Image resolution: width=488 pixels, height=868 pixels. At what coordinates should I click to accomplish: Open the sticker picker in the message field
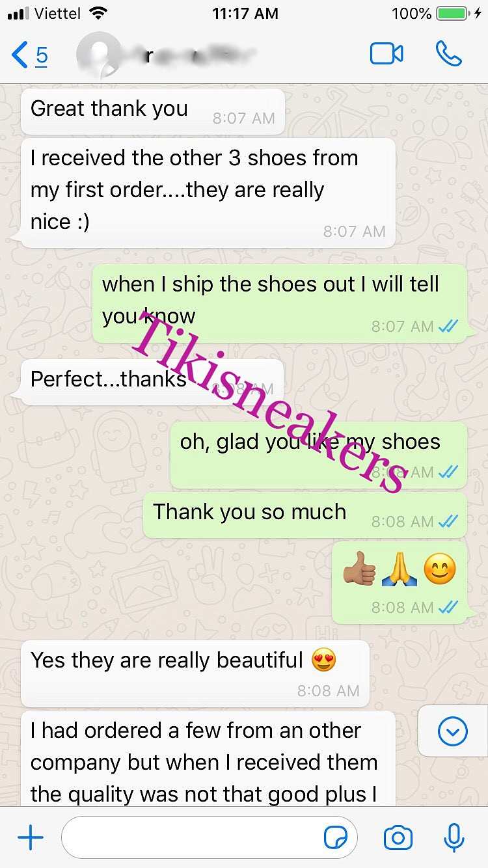click(336, 838)
